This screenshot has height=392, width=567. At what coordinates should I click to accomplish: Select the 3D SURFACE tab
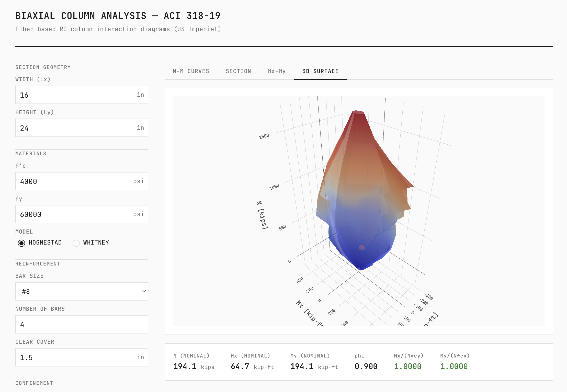click(320, 71)
